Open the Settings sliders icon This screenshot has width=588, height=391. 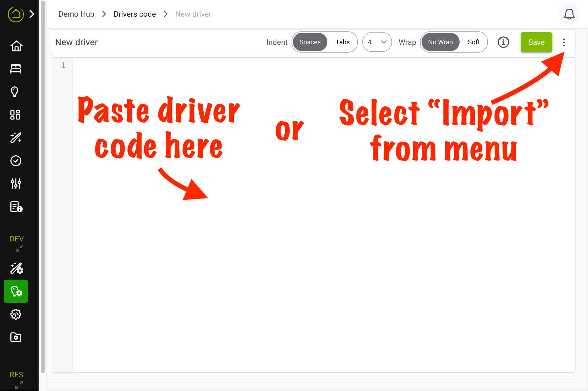click(16, 184)
